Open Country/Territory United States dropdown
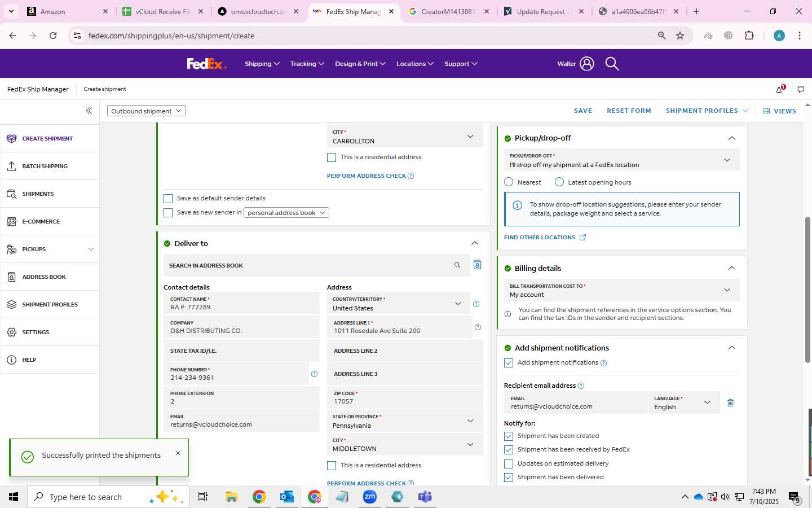Viewport: 812px width, 508px height. point(398,304)
